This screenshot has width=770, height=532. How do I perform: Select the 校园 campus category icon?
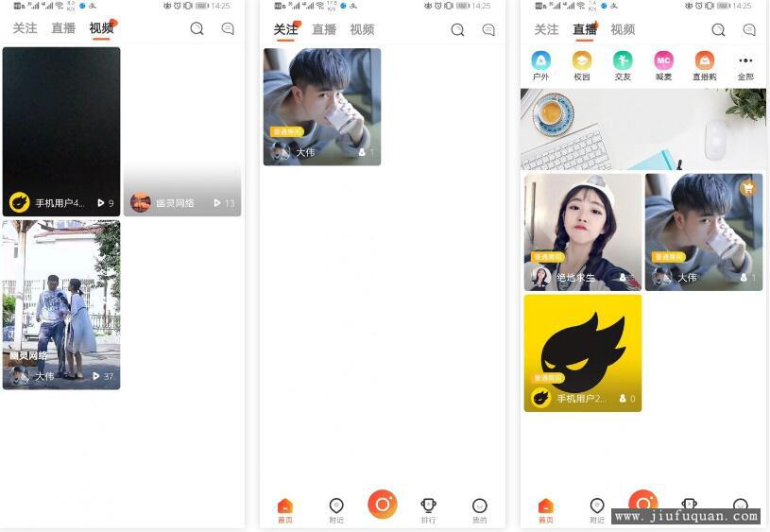pyautogui.click(x=582, y=60)
